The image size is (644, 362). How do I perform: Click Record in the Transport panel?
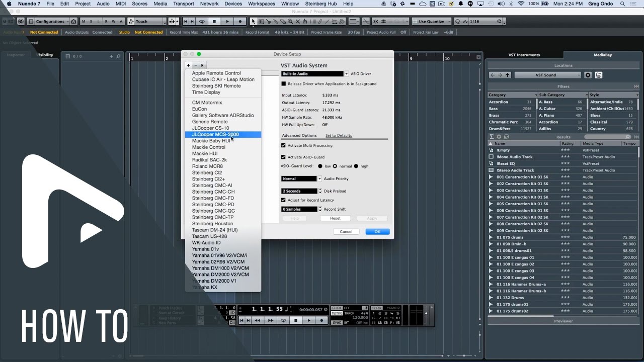pyautogui.click(x=322, y=320)
